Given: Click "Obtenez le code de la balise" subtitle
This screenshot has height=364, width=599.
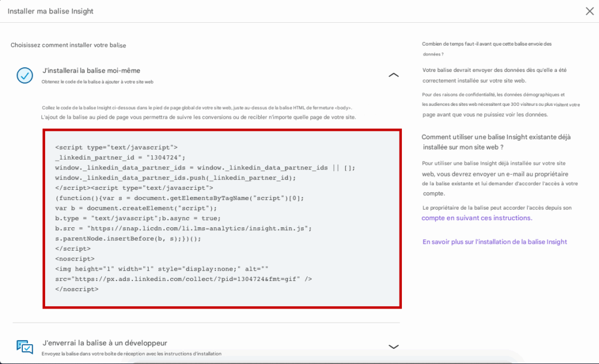Looking at the screenshot, I should [98, 82].
